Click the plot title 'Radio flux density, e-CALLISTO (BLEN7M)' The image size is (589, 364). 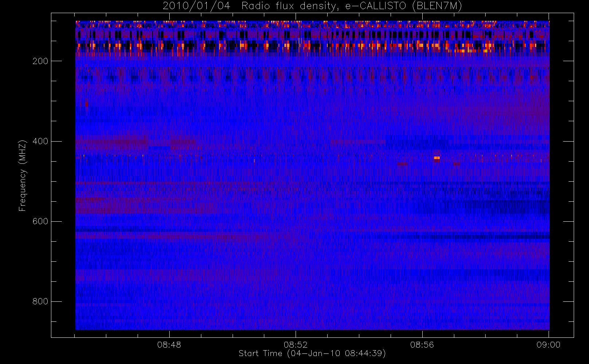point(352,6)
